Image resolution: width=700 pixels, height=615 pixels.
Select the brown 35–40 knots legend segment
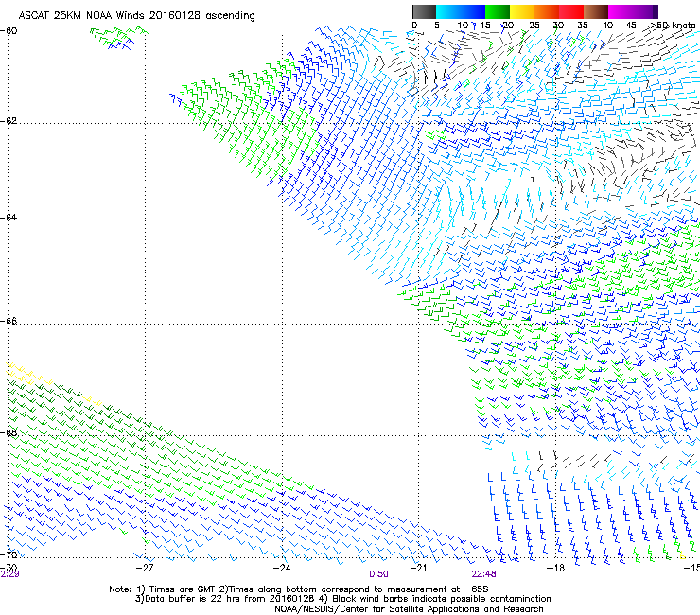(x=596, y=11)
